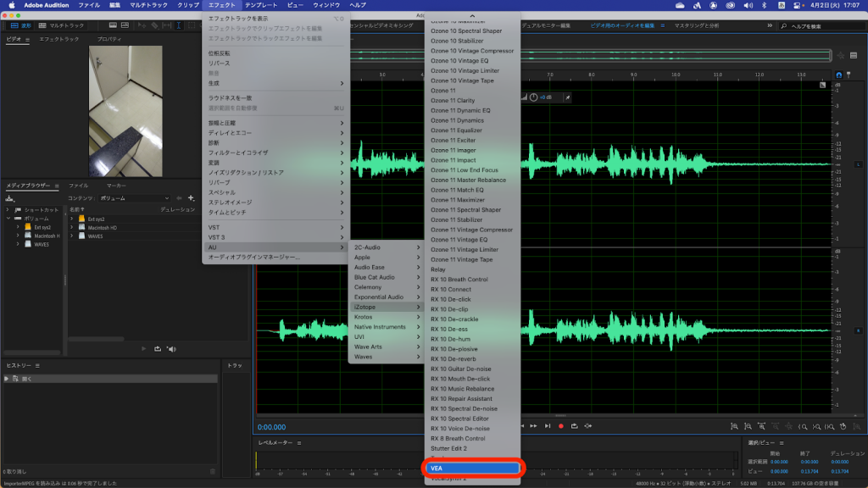Screen dimensions: 868x488
Task: Click the 開く entry in History
Action: click(x=111, y=379)
